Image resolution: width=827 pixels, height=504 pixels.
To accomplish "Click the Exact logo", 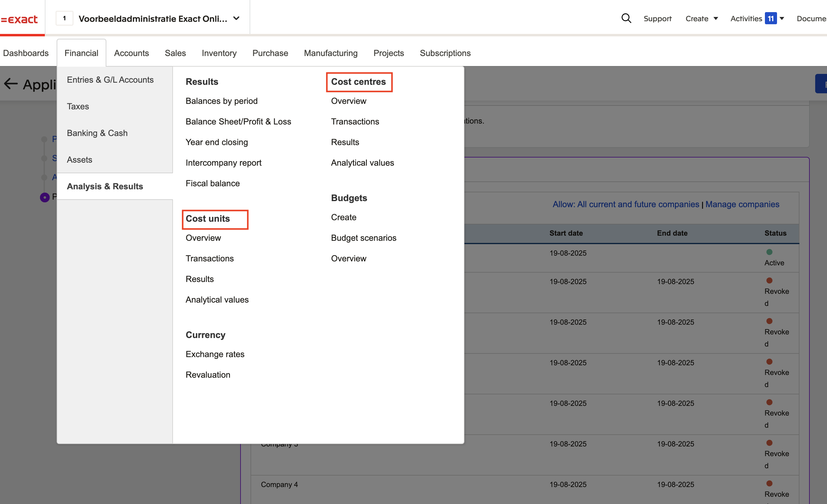I will (x=20, y=19).
